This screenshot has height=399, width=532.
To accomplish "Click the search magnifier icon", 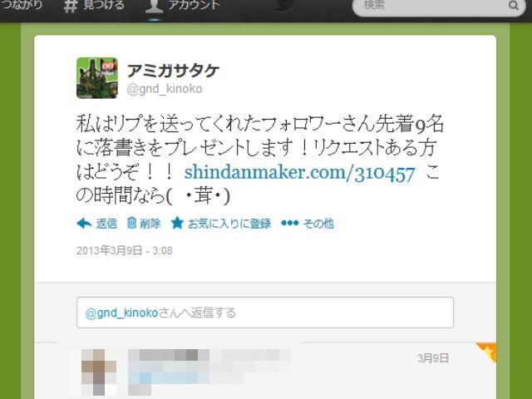I will (x=514, y=6).
